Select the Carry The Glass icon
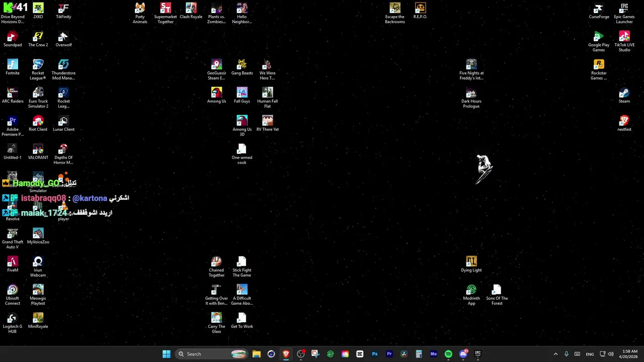644x362 pixels. (216, 323)
